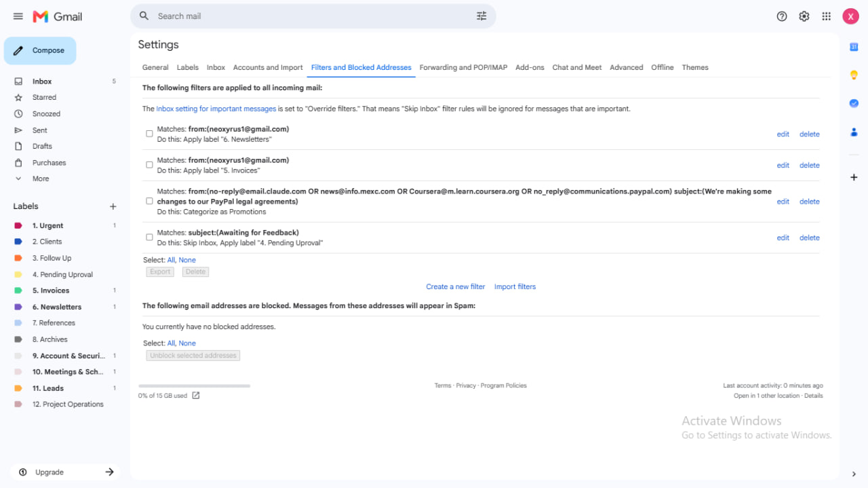
Task: Select All filters link
Action: click(171, 260)
